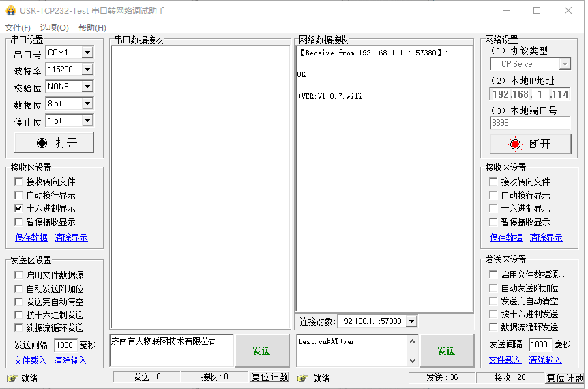This screenshot has width=588, height=389.
Task: Click the serial 接收 : 0 counter
Action: (x=215, y=377)
